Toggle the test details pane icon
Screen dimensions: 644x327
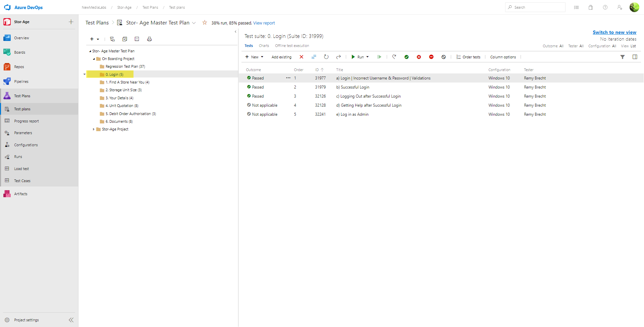click(635, 57)
